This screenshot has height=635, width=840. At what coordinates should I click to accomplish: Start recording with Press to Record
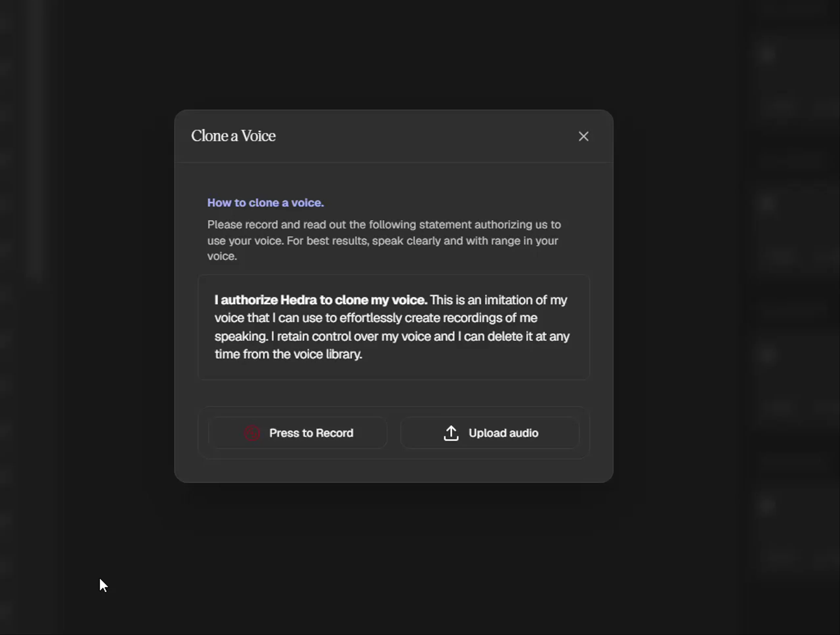298,433
